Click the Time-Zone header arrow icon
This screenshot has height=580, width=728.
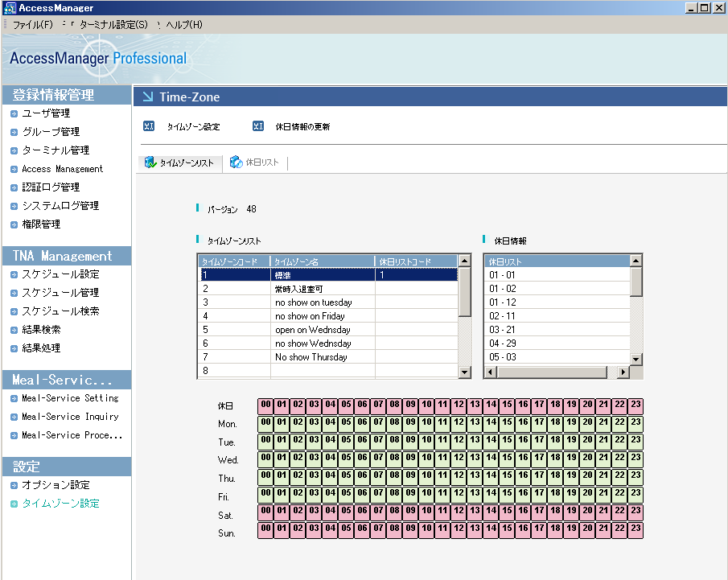148,97
